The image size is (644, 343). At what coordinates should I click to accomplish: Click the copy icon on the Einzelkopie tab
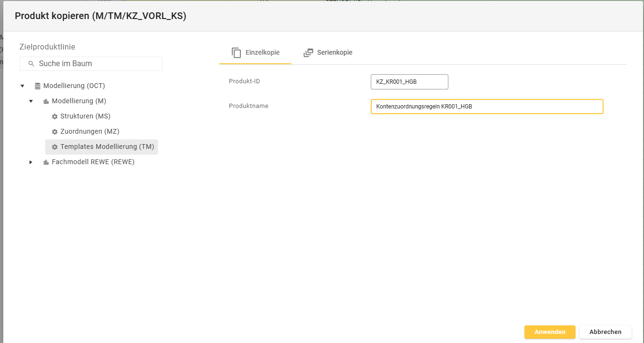pyautogui.click(x=237, y=52)
